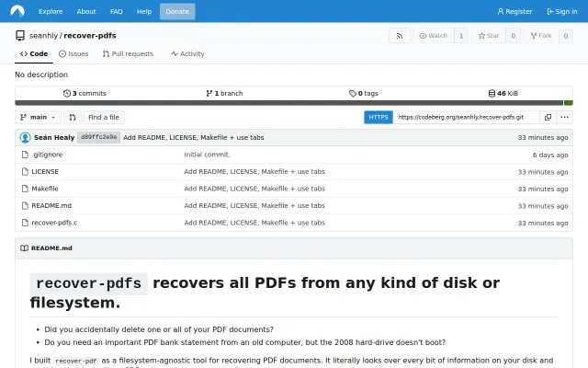This screenshot has height=368, width=588.
Task: Open the recover-pdfs.c file
Action: (54, 223)
